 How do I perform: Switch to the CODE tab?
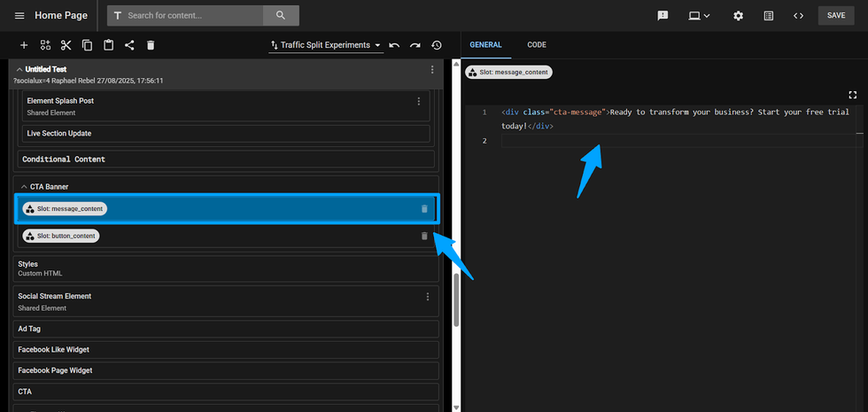coord(537,45)
